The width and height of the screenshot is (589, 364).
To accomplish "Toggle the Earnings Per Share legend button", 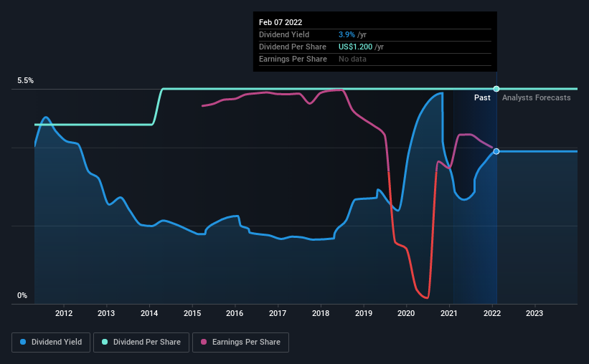I will 240,343.
